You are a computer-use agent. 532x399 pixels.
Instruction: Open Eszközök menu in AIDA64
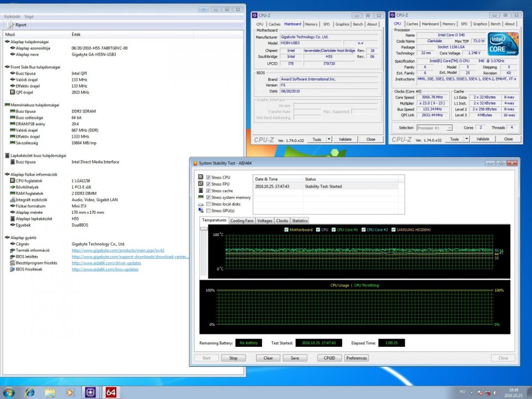click(12, 17)
